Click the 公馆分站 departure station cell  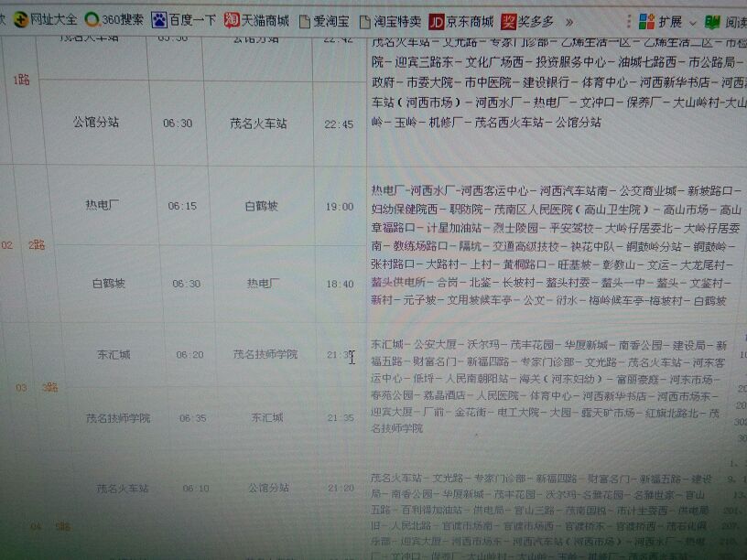(96, 123)
